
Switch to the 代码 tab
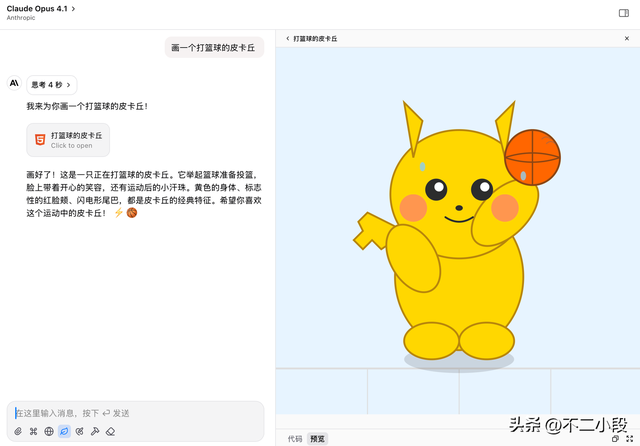click(x=295, y=439)
